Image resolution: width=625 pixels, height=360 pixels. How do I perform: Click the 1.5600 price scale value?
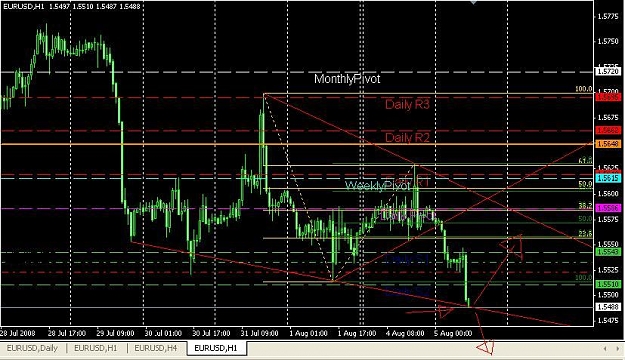(609, 194)
